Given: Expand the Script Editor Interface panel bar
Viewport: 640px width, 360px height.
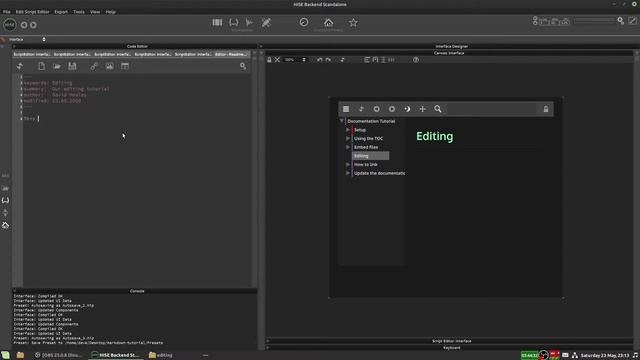Looking at the screenshot, I should pyautogui.click(x=451, y=341).
